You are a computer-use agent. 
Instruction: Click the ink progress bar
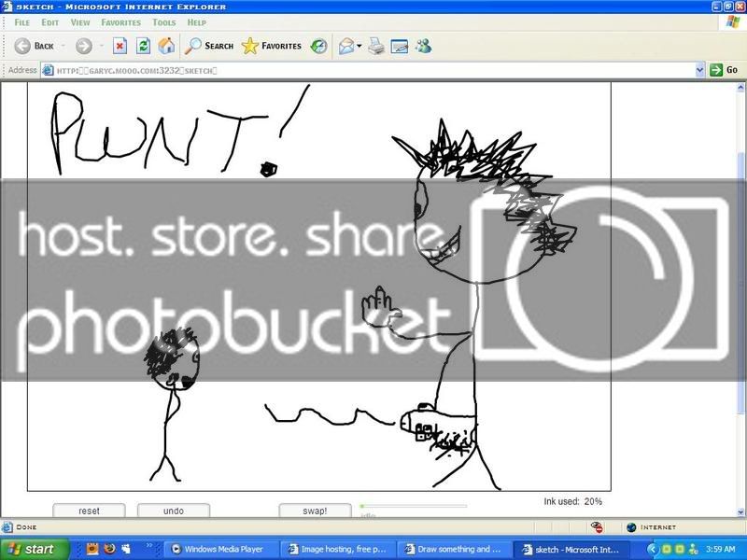tap(413, 506)
